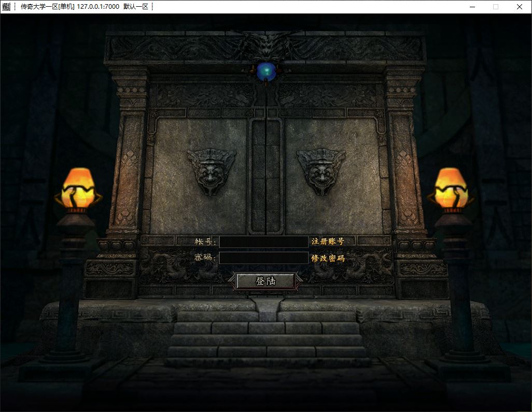
Task: Close the game window
Action: click(x=519, y=7)
